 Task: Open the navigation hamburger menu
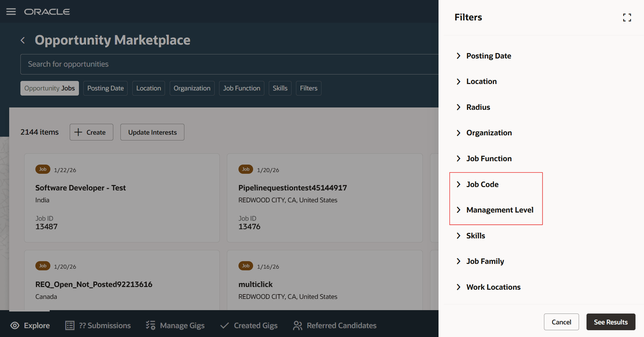tap(11, 11)
